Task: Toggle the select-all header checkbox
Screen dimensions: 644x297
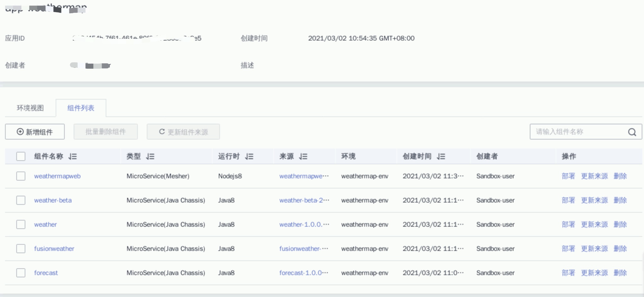Action: (x=21, y=156)
